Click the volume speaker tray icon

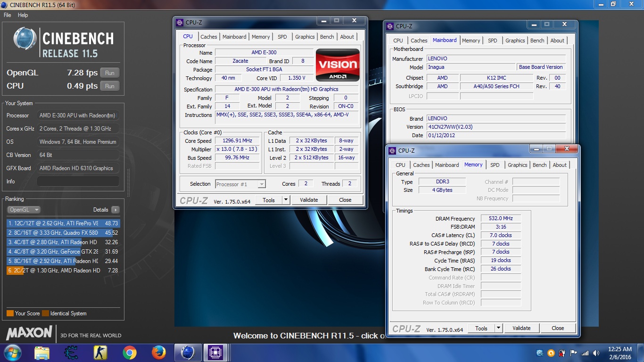click(596, 353)
